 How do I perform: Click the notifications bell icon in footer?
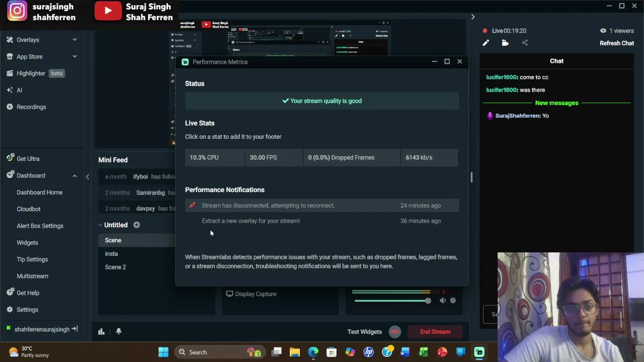[119, 331]
